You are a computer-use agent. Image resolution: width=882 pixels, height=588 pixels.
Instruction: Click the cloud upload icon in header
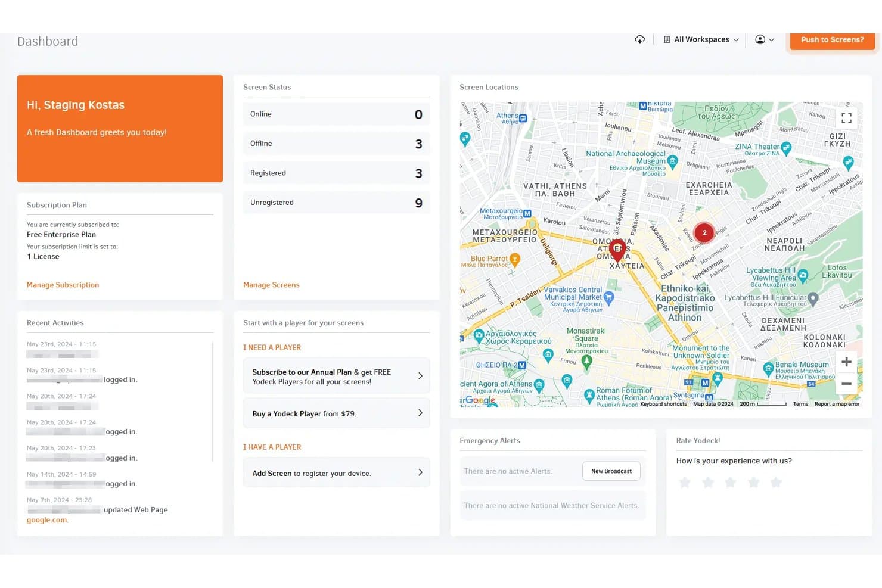point(639,39)
